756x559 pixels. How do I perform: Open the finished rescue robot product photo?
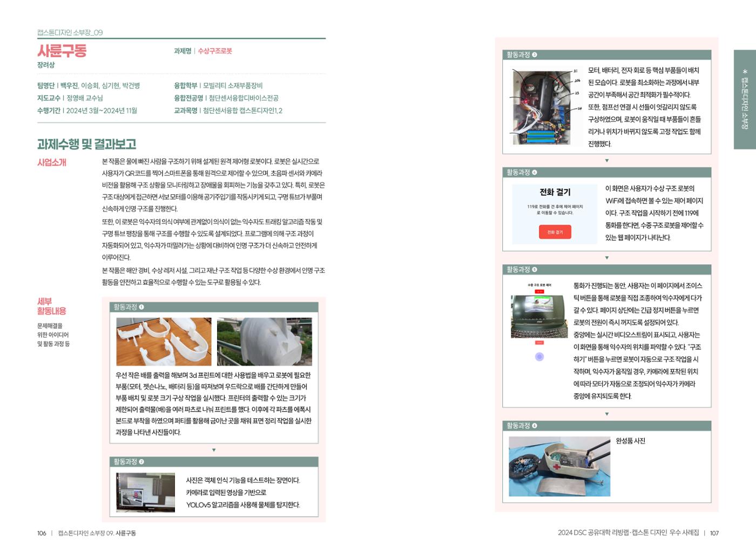click(x=559, y=466)
